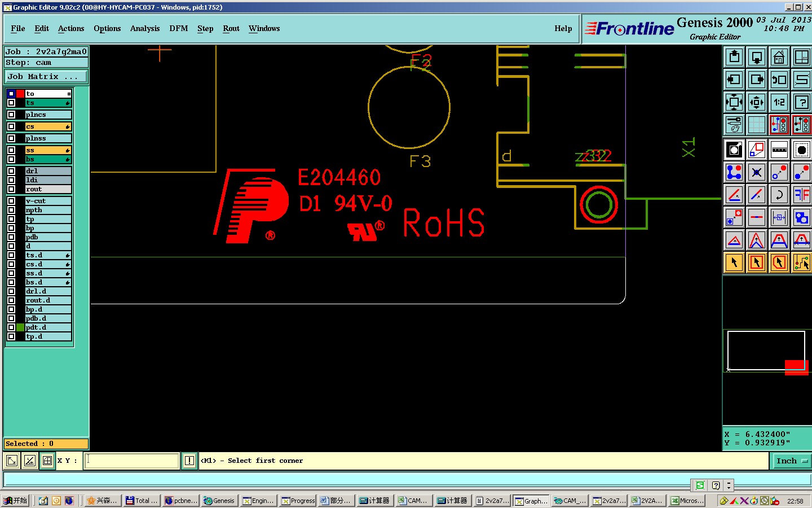Image resolution: width=812 pixels, height=508 pixels.
Task: Select the 'rout.d' layer name
Action: [x=48, y=300]
